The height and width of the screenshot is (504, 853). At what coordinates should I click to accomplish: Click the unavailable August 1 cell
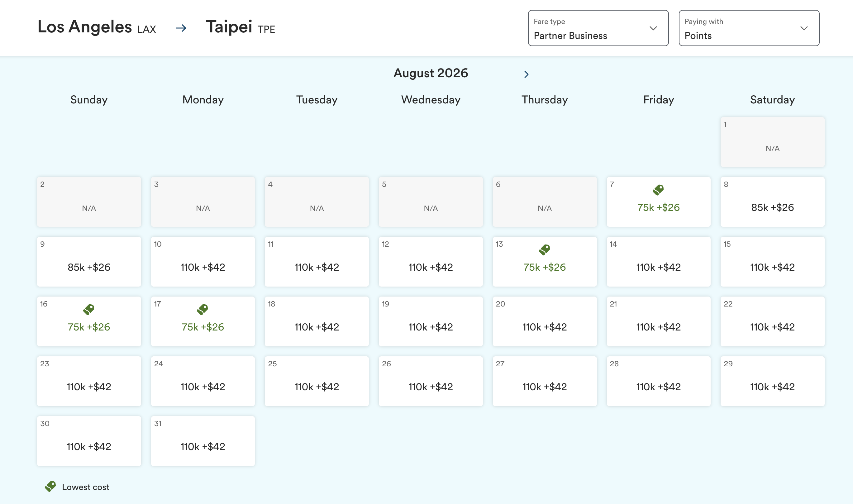pyautogui.click(x=772, y=142)
